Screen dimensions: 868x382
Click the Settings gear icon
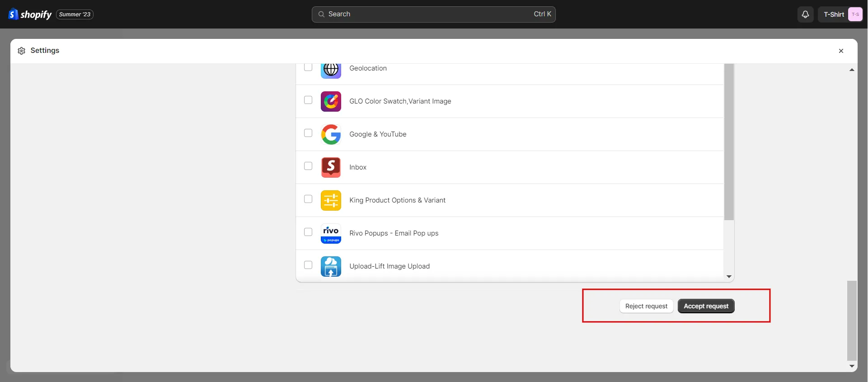(21, 51)
